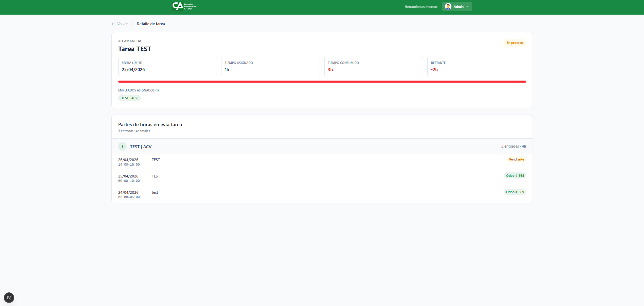Click the Pendiente status badge
This screenshot has height=306, width=644.
point(516,159)
